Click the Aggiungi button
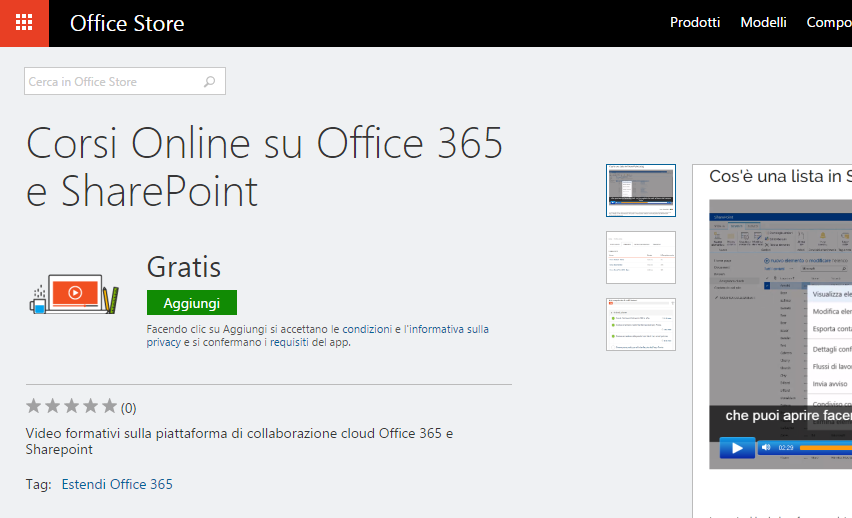Screen dimensions: 852x518 (x=192, y=303)
